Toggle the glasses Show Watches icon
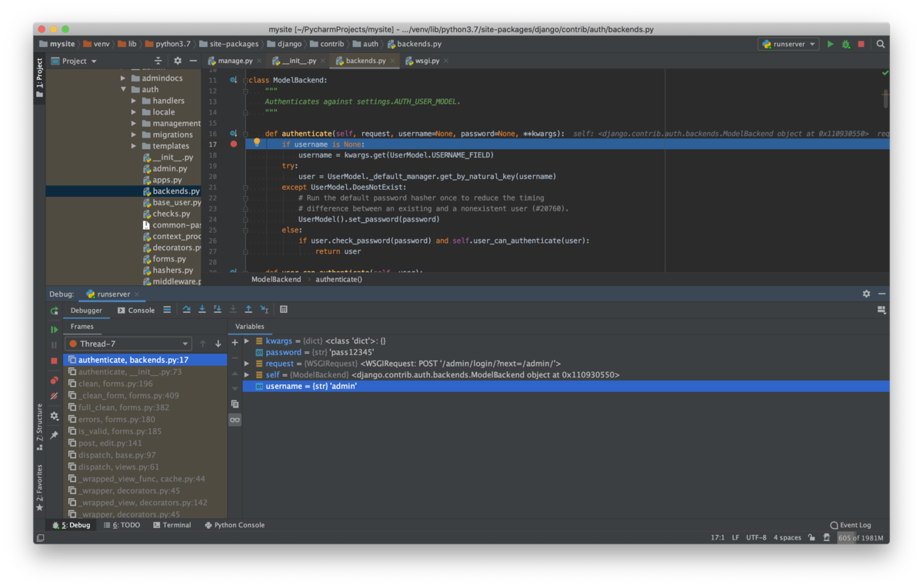Viewport: 923px width, 588px height. (235, 420)
